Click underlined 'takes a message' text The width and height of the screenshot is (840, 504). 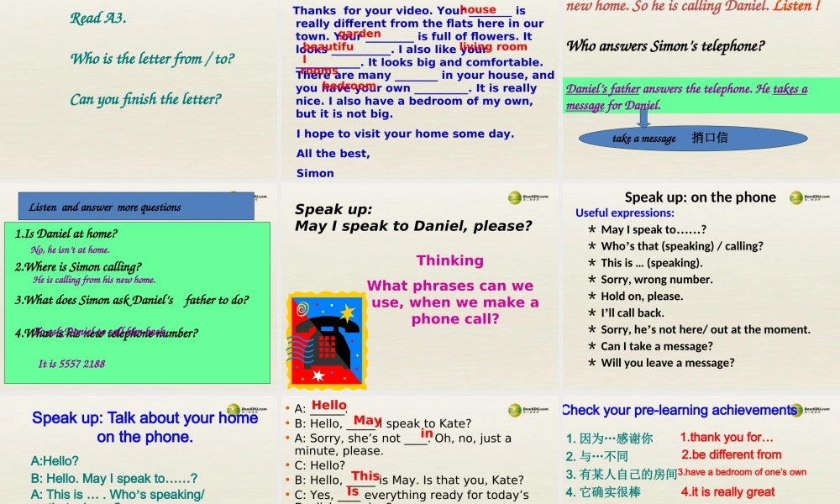(790, 89)
